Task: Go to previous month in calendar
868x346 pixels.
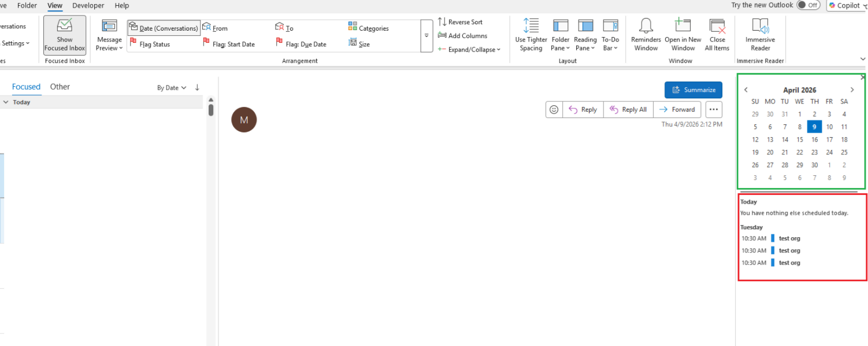Action: (x=746, y=90)
